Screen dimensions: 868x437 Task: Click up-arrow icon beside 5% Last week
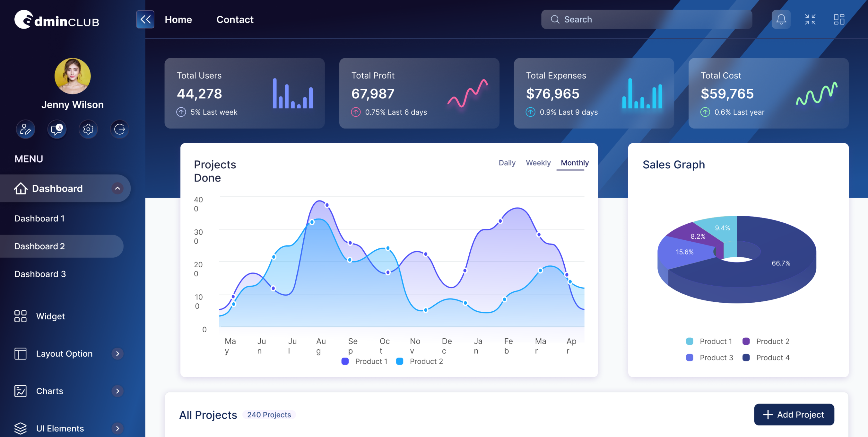coord(181,112)
